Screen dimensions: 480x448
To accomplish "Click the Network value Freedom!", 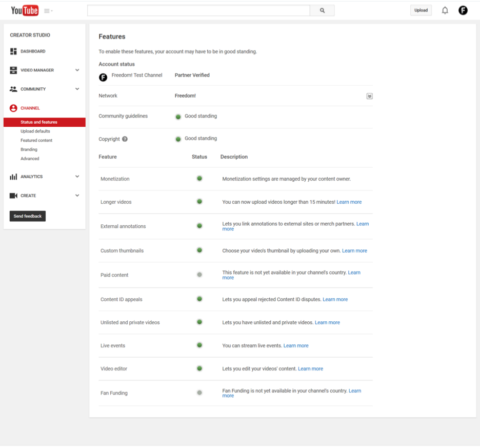I will click(x=185, y=96).
